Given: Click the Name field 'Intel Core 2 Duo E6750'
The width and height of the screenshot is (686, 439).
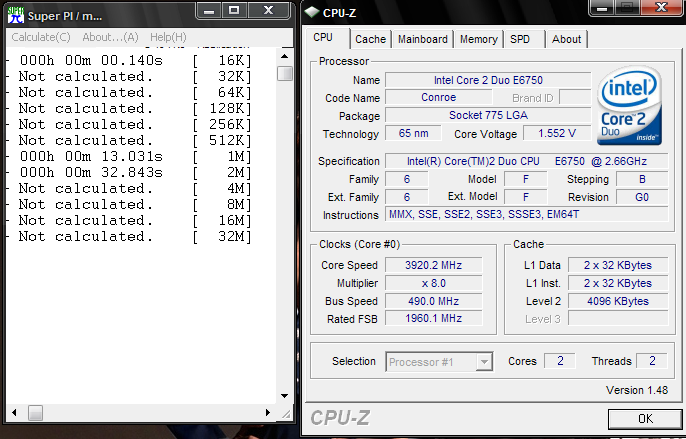Looking at the screenshot, I should tap(488, 80).
